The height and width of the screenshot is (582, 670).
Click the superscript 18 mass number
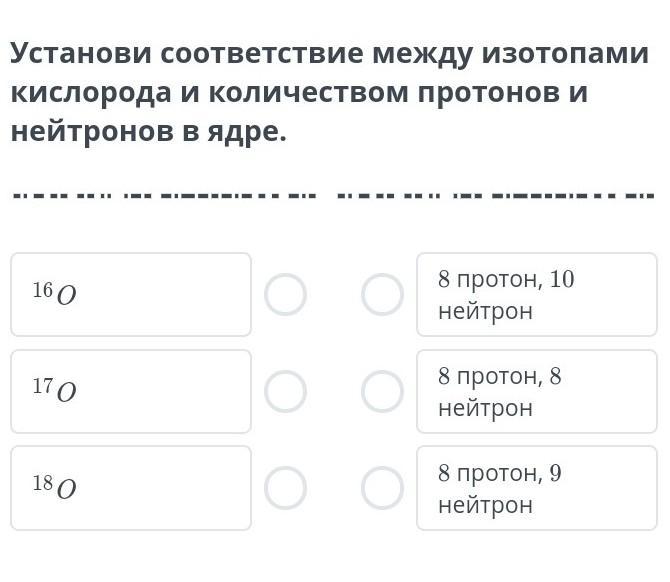pyautogui.click(x=42, y=483)
